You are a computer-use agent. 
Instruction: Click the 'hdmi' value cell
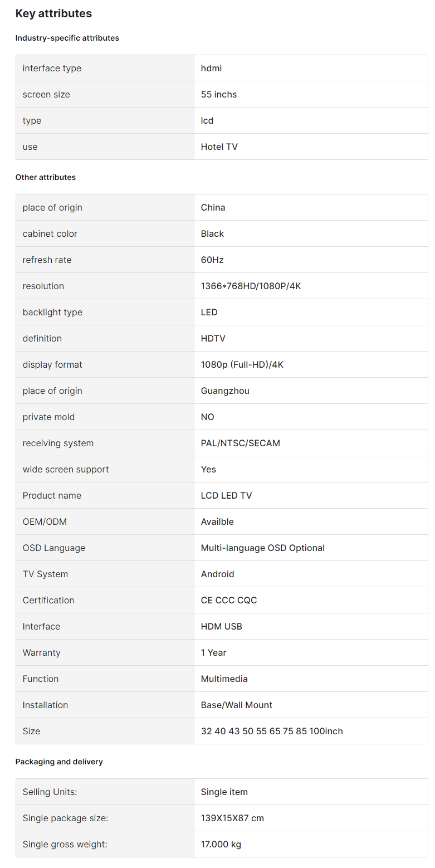(x=311, y=68)
